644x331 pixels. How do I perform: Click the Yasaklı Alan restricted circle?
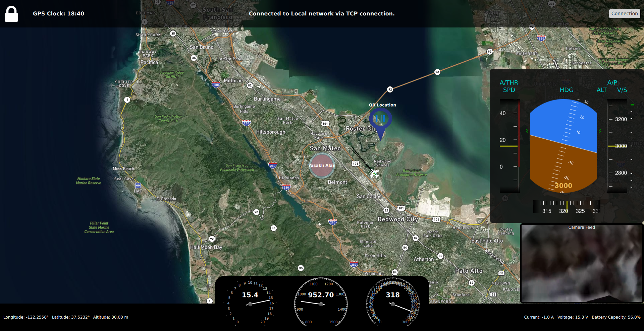pos(322,165)
